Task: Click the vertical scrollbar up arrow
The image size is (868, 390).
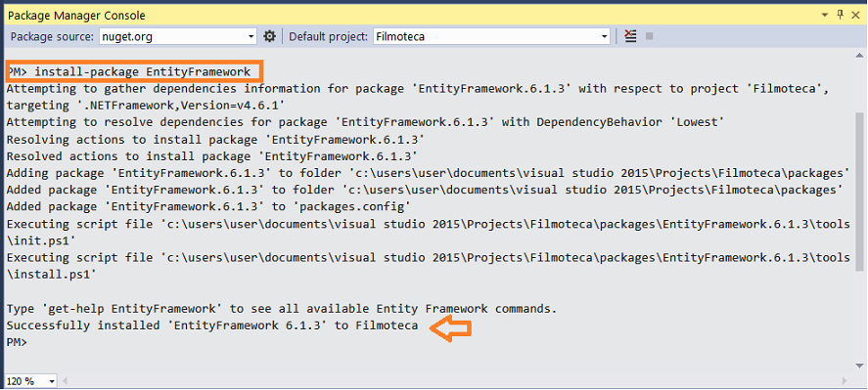Action: tap(859, 55)
